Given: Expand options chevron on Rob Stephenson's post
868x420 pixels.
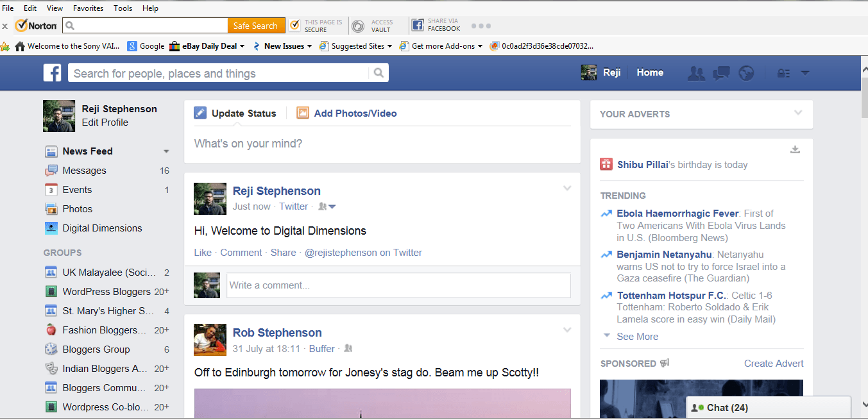Looking at the screenshot, I should pyautogui.click(x=567, y=330).
